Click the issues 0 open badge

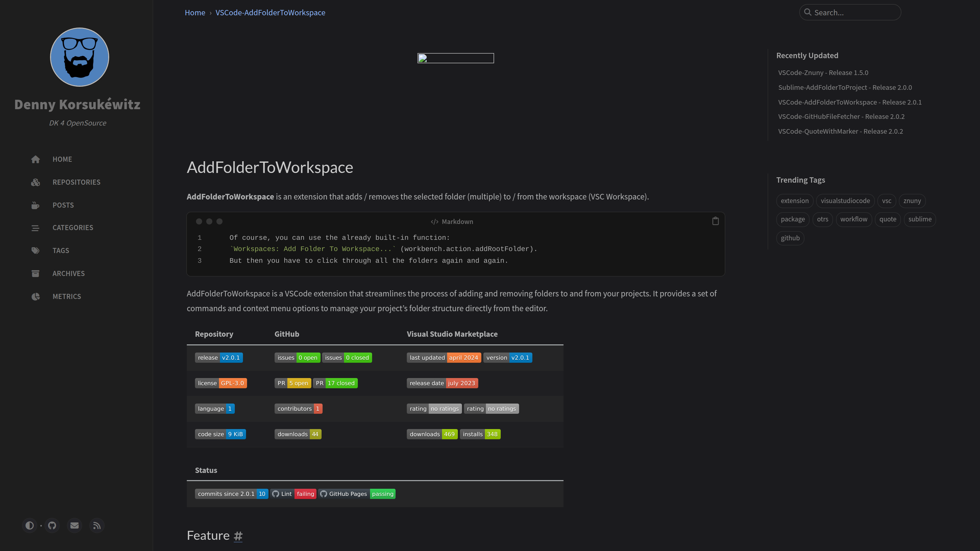pos(297,358)
